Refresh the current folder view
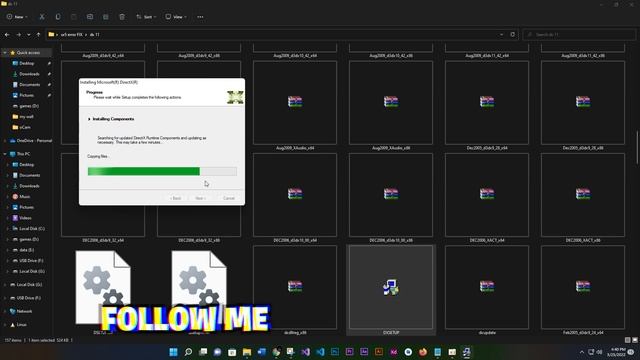This screenshot has width=640, height=360. click(x=513, y=35)
